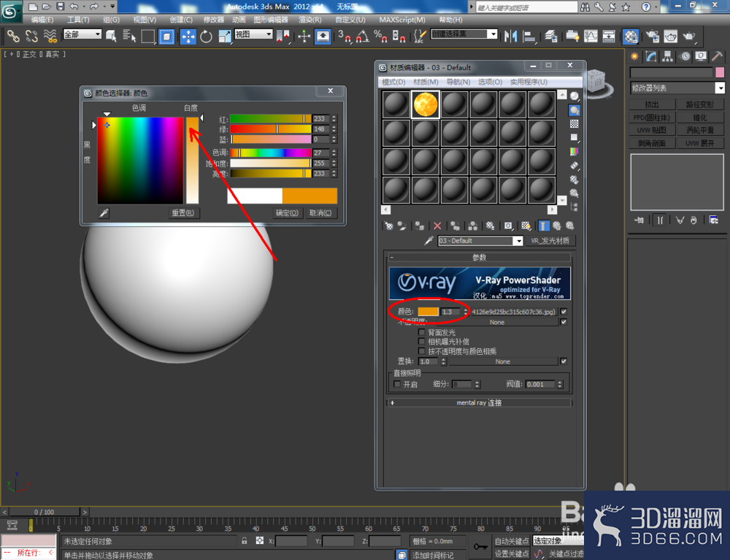Viewport: 730px width, 560px height.
Task: Toggle Window/Crossing selection icon
Action: tap(166, 37)
